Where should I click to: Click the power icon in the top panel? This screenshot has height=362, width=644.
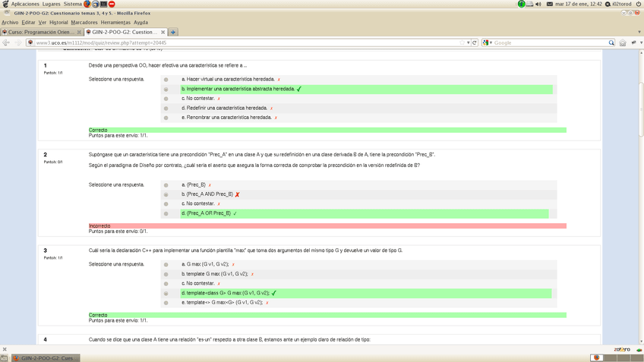tap(639, 4)
